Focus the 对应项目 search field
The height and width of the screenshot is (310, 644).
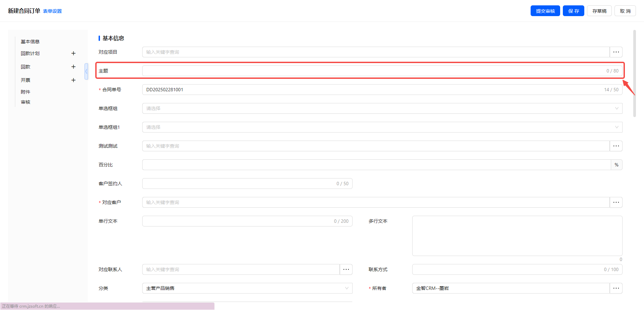coord(376,52)
